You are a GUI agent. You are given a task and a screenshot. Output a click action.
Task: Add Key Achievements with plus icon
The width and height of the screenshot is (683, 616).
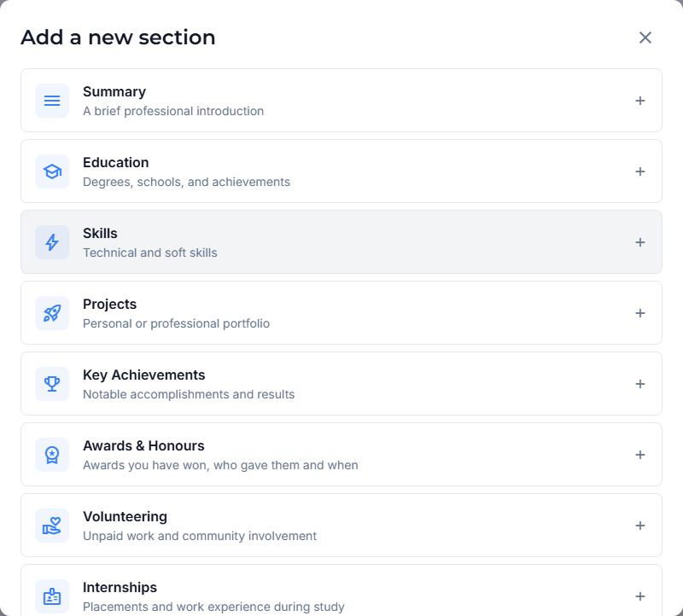click(639, 384)
